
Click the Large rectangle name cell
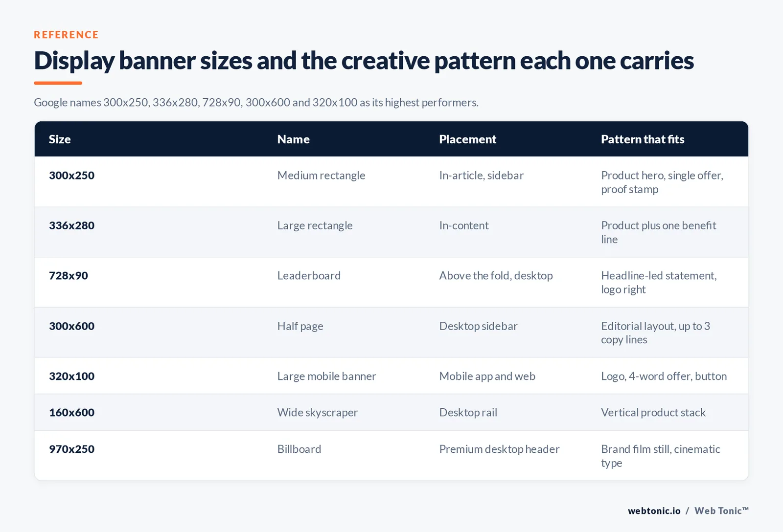[x=315, y=225]
